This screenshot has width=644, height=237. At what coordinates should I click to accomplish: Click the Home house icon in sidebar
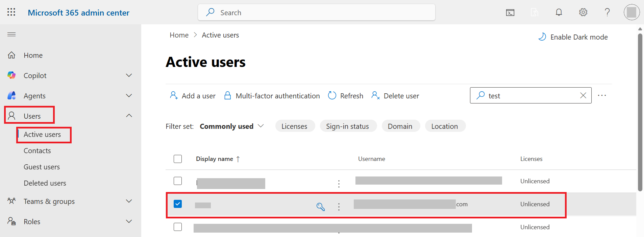[x=11, y=55]
